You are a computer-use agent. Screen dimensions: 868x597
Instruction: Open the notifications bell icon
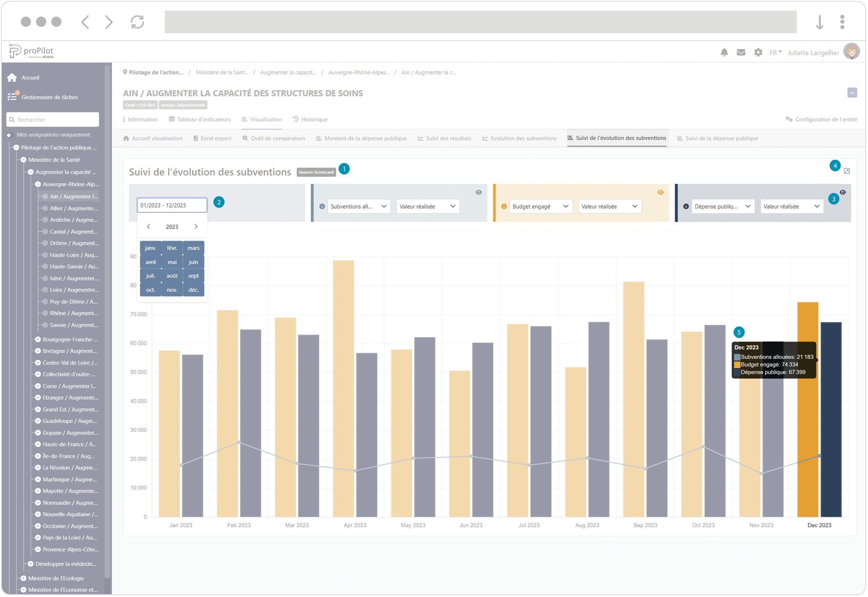point(724,53)
